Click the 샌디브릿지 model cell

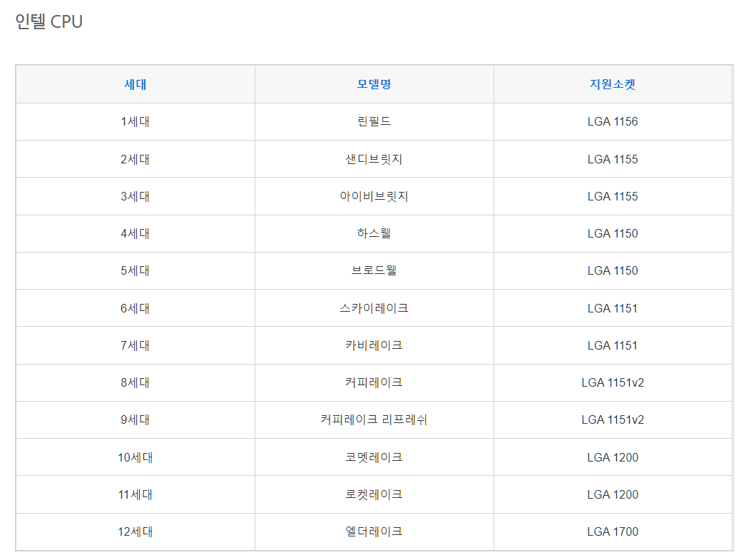(374, 159)
